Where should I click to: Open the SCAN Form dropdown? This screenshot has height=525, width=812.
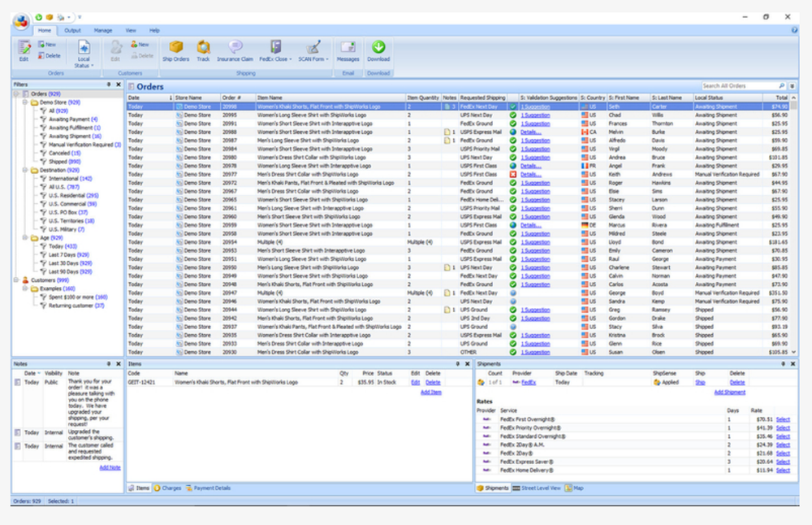pyautogui.click(x=313, y=50)
